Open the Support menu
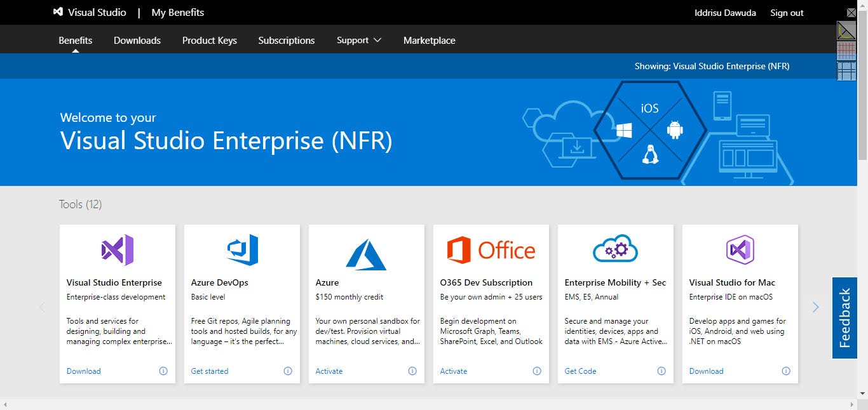Image resolution: width=868 pixels, height=410 pixels. [x=359, y=40]
